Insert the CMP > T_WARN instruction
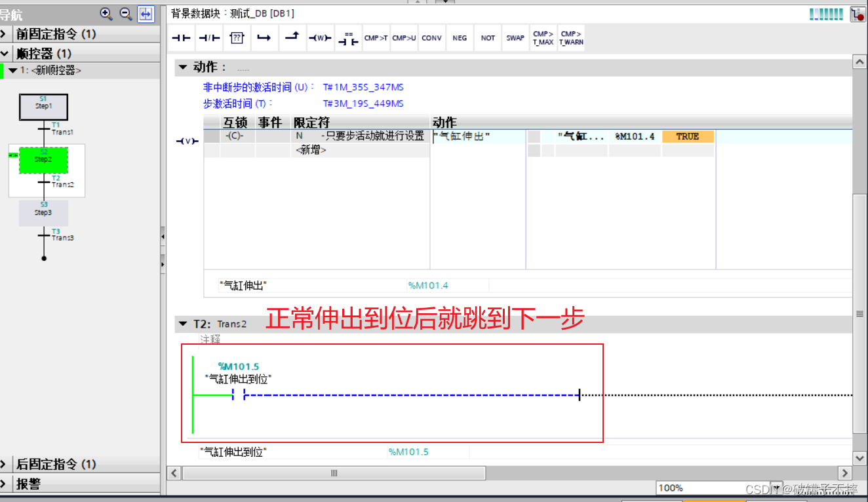868x502 pixels. (571, 38)
